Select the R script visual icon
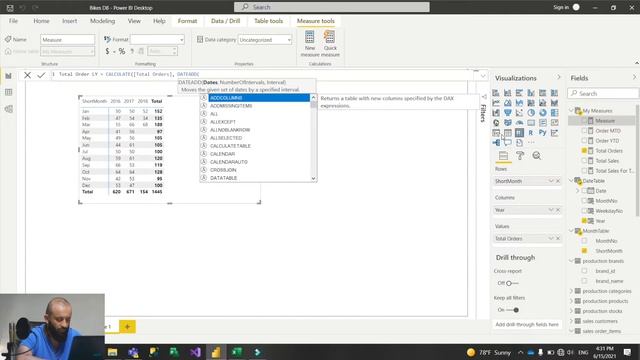The width and height of the screenshot is (640, 360). point(531,133)
